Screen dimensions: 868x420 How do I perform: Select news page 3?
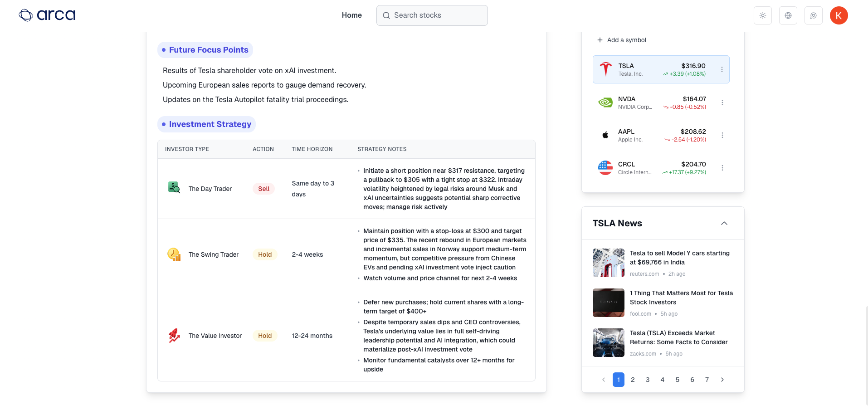tap(648, 380)
